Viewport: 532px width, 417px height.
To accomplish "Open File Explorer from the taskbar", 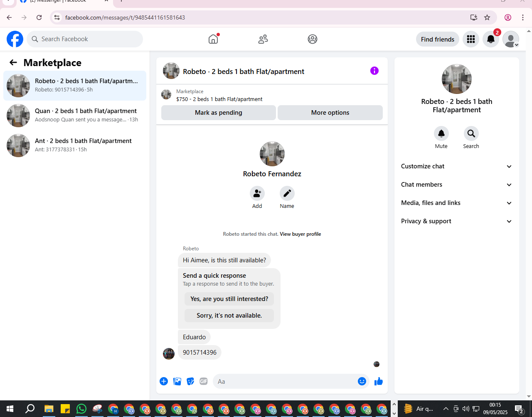I will point(49,409).
